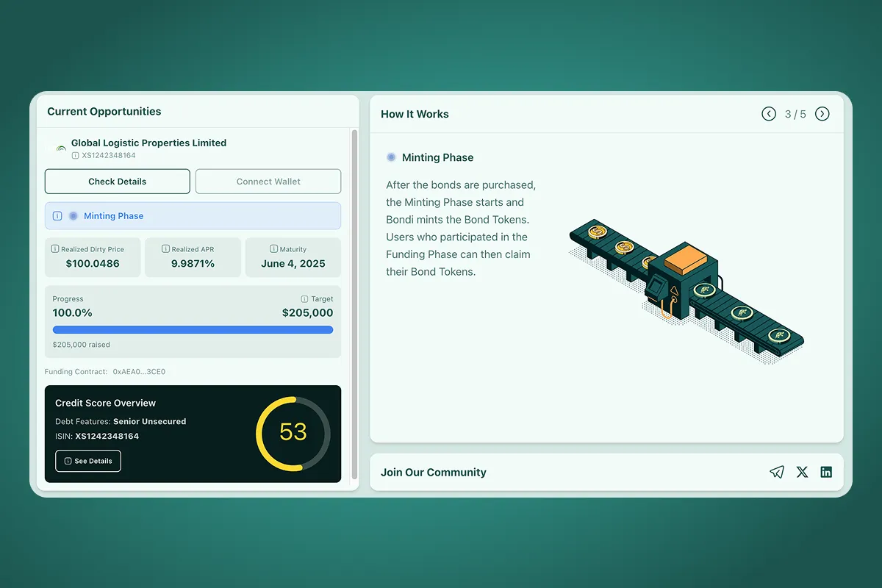The height and width of the screenshot is (588, 882).
Task: Click the $205,000 raised text
Action: click(x=82, y=344)
